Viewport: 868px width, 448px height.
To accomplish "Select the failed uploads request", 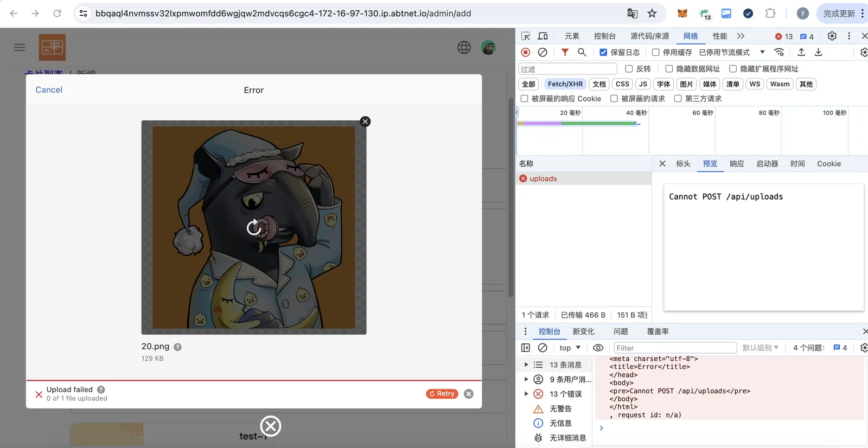I will tap(584, 178).
